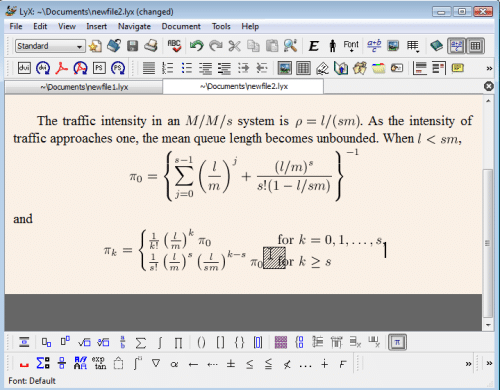Print the document using the printer icon

(x=151, y=46)
